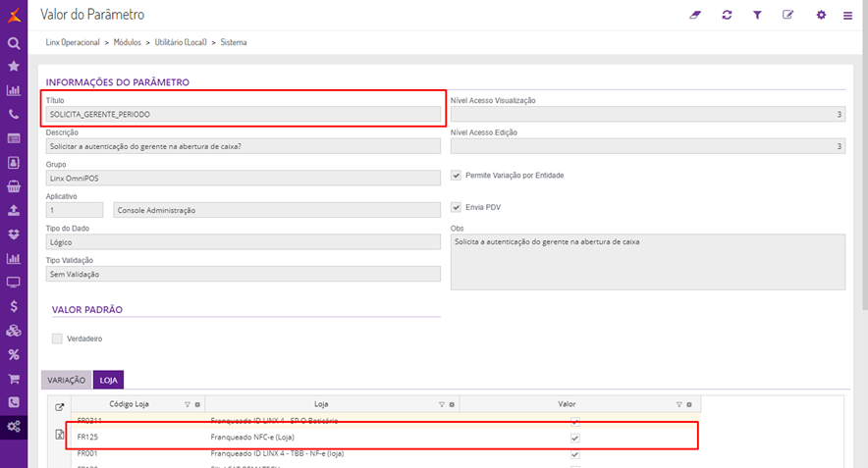Click the edit pencil icon in header
868x468 pixels.
pyautogui.click(x=787, y=15)
